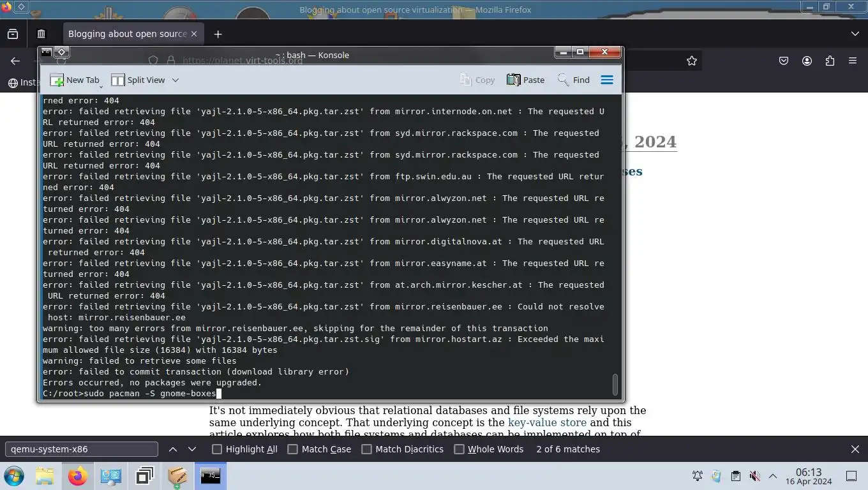Close the Firefox find bar

855,449
